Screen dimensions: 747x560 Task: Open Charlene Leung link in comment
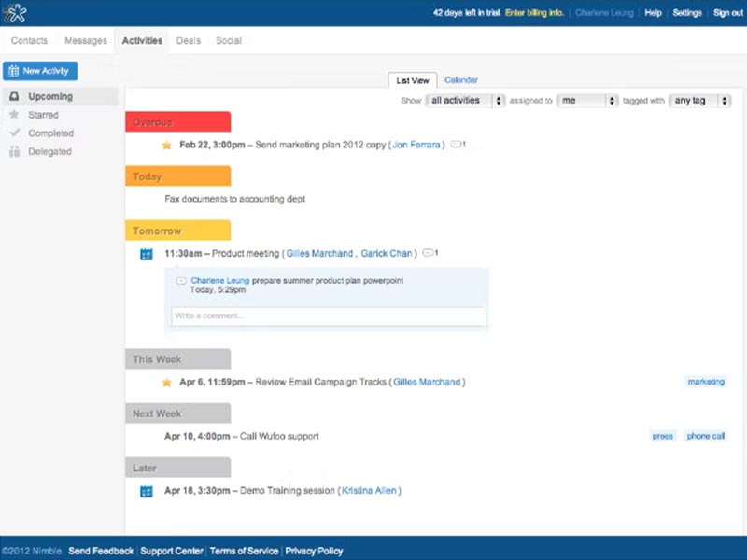(x=219, y=281)
